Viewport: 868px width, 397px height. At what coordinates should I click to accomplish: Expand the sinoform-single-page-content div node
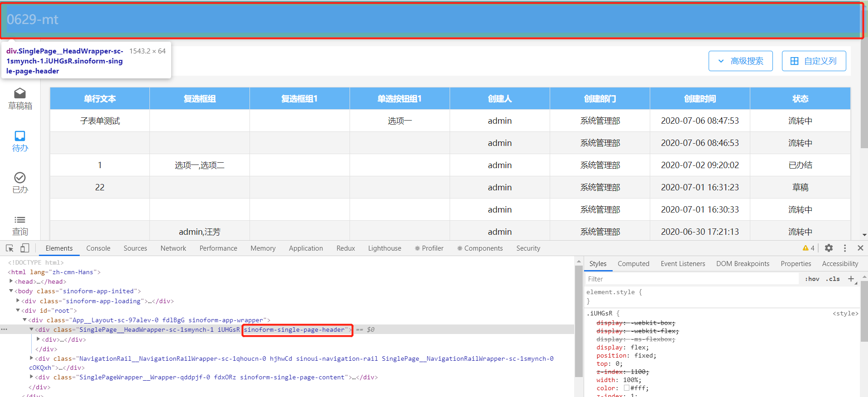[31, 377]
